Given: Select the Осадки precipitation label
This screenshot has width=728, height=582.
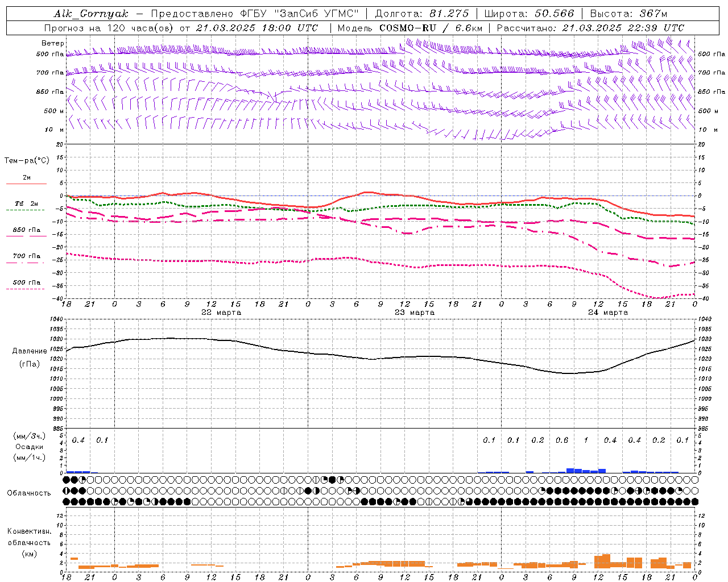Looking at the screenshot, I should pos(30,447).
